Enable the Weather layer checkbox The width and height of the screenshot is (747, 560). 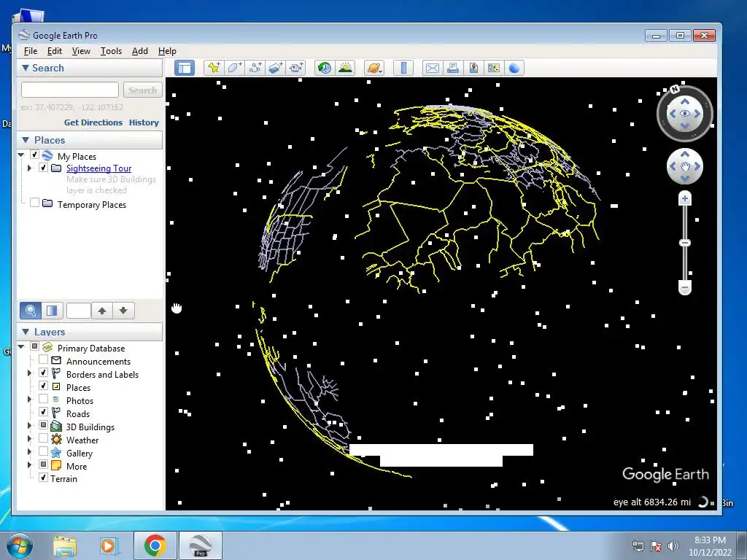(x=43, y=438)
